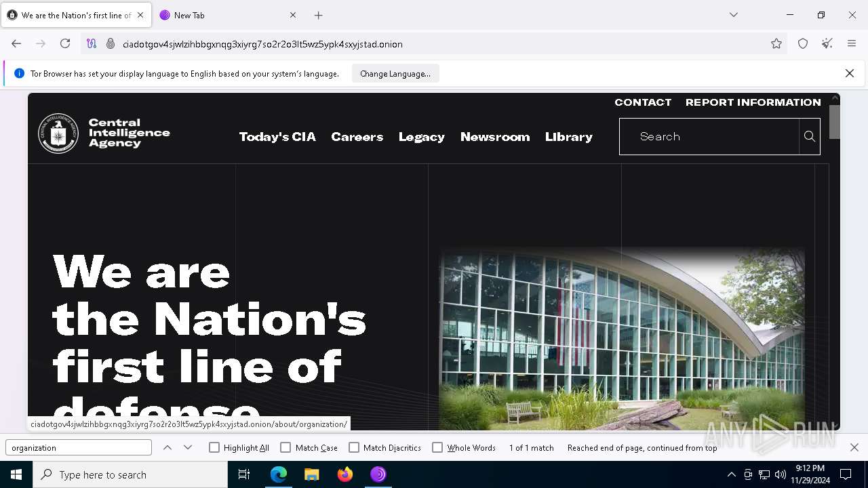Jump to next find match
This screenshot has width=868, height=488.
188,447
